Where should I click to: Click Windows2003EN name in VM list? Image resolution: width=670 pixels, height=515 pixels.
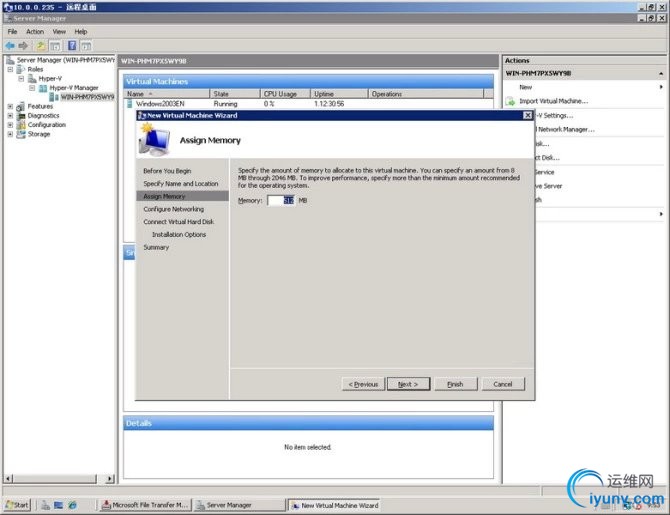[x=160, y=104]
